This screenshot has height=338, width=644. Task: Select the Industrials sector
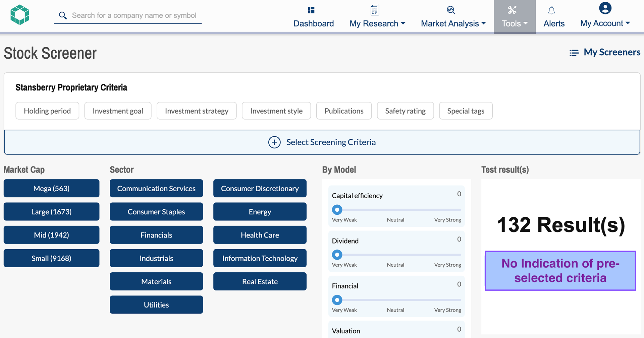156,258
